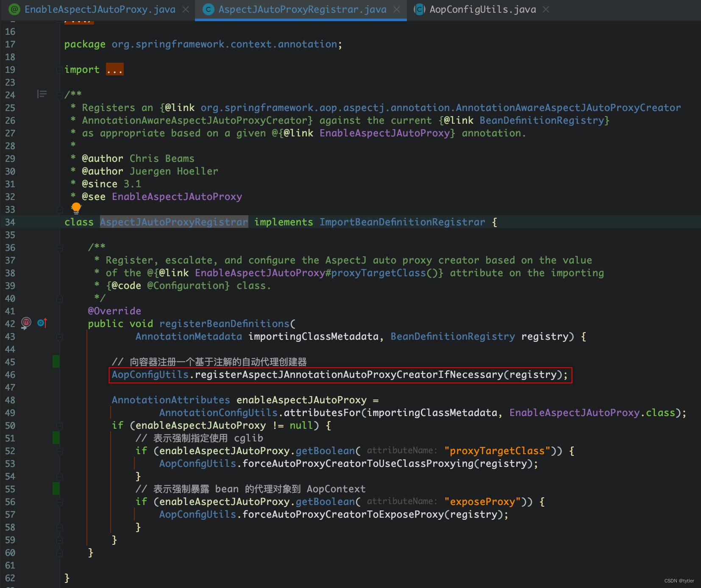This screenshot has height=588, width=701.
Task: Click BeanDefinitionRegistry link in the class Javadoc
Action: coord(542,120)
